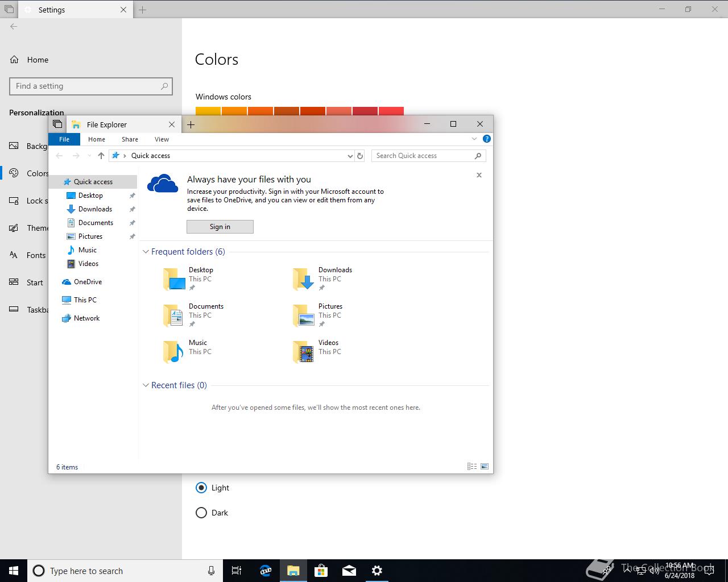Open the View ribbon tab

pos(162,139)
